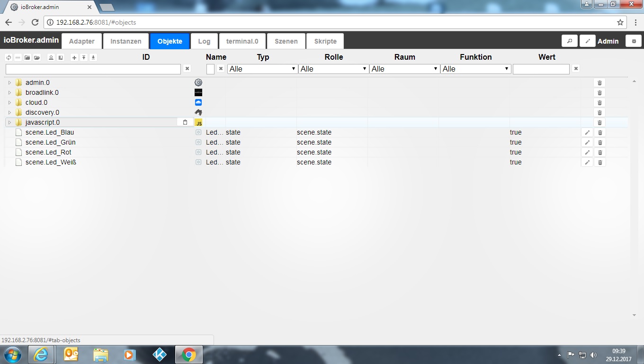The image size is (644, 364).
Task: Clear the Name filter with the X button
Action: click(x=221, y=69)
